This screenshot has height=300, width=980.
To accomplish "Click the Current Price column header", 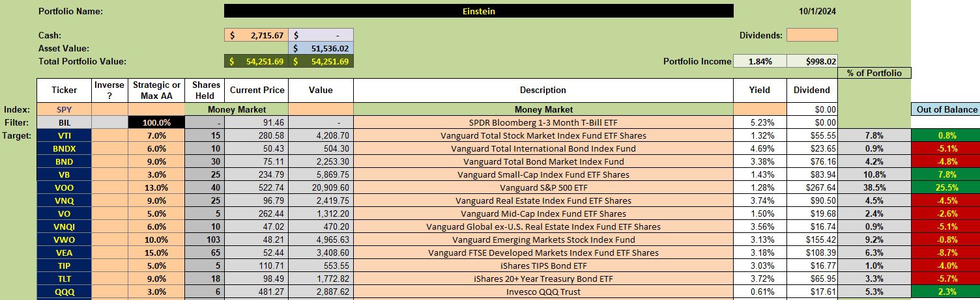I will click(x=255, y=90).
